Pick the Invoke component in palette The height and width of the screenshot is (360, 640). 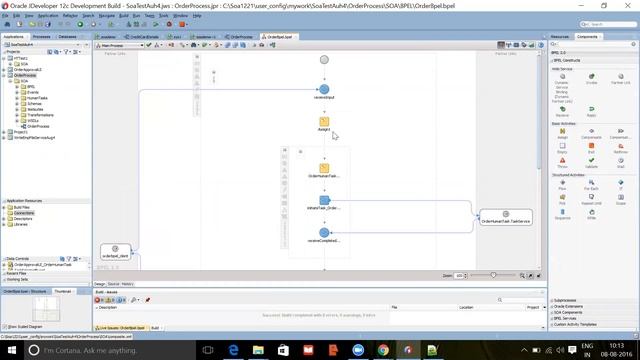click(x=591, y=79)
